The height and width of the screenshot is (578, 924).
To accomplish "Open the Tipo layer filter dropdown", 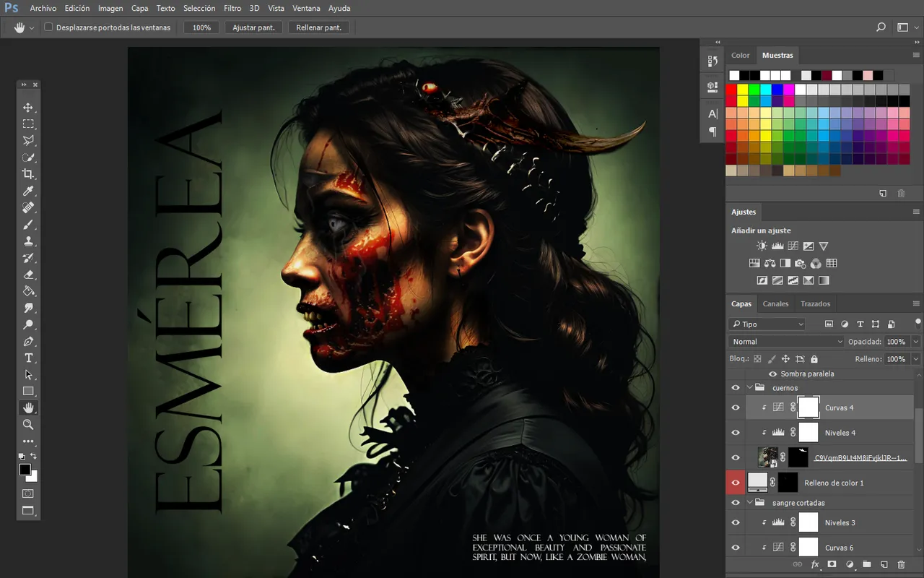I will click(767, 324).
